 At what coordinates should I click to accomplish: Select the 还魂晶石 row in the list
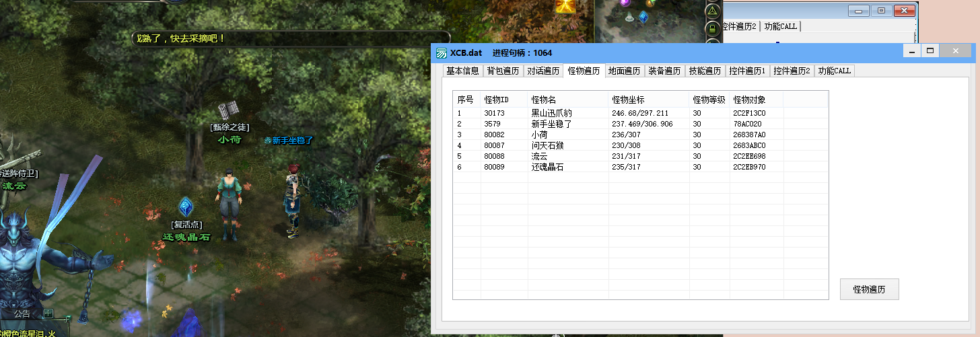(x=640, y=167)
